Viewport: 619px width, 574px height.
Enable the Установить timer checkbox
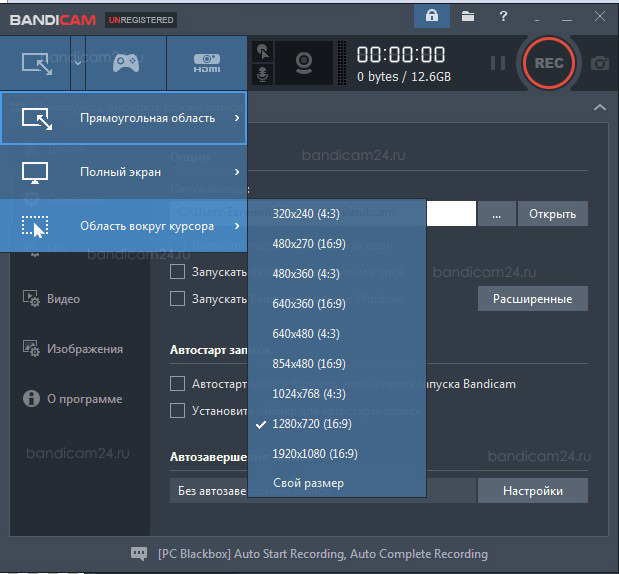[x=177, y=410]
